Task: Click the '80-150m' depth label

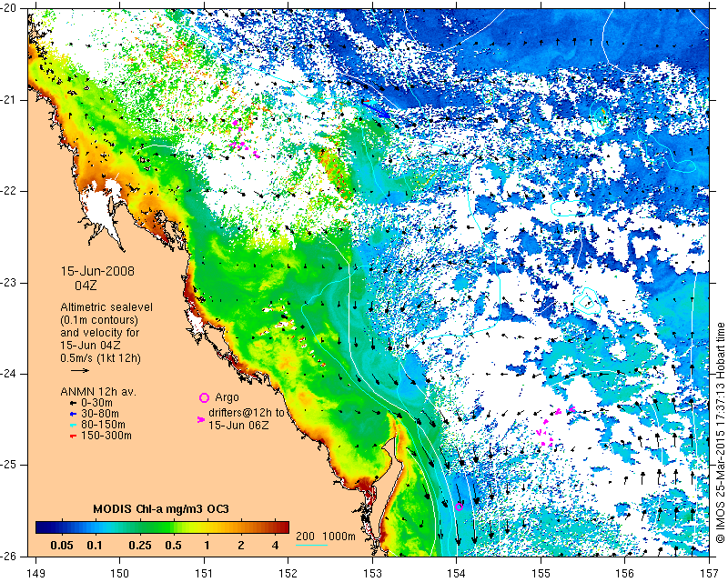Action: click(103, 424)
